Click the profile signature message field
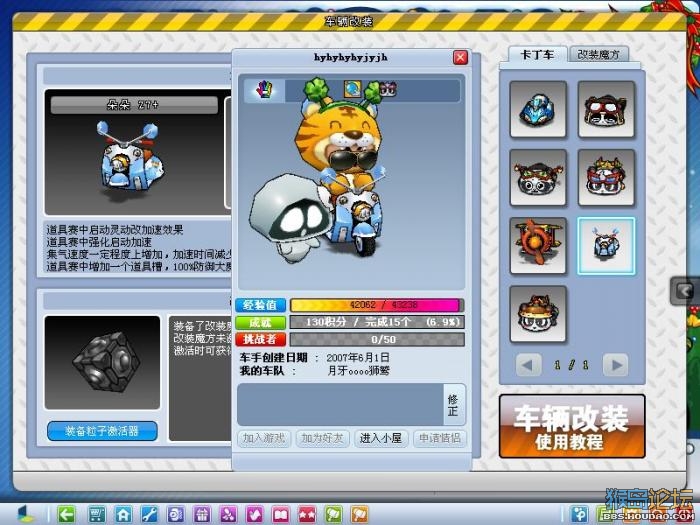The image size is (700, 525). (340, 405)
